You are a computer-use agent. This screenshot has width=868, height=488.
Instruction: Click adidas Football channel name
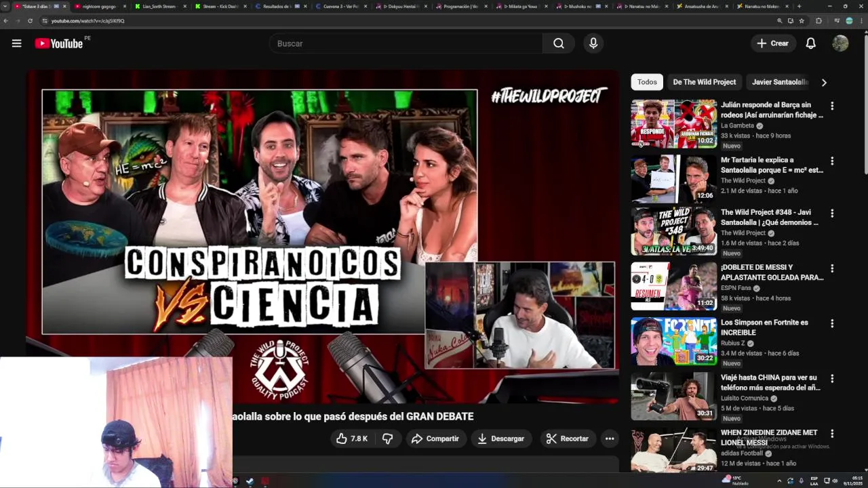click(743, 453)
